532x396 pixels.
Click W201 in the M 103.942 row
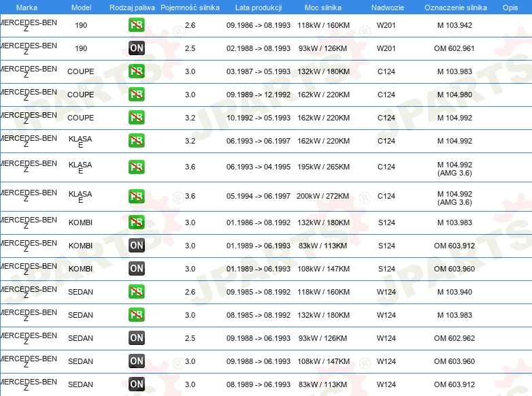click(386, 25)
